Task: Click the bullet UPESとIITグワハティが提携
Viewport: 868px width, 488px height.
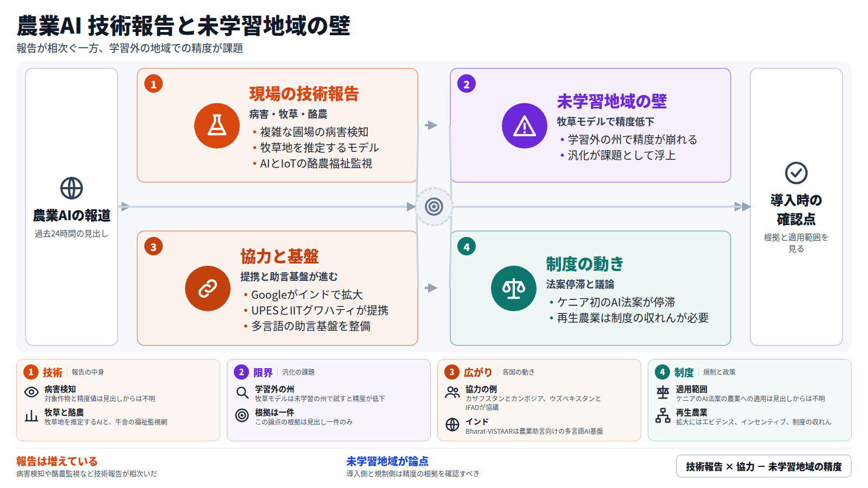Action: click(x=320, y=310)
